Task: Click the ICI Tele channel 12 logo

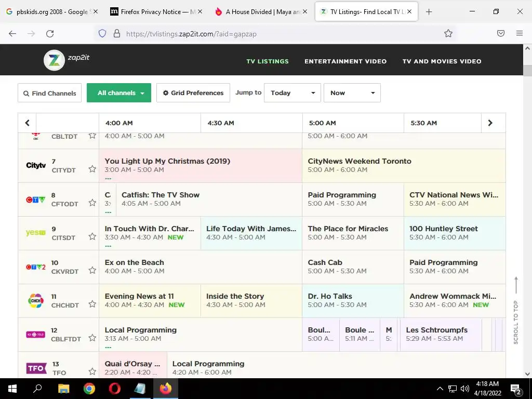Action: pyautogui.click(x=36, y=335)
